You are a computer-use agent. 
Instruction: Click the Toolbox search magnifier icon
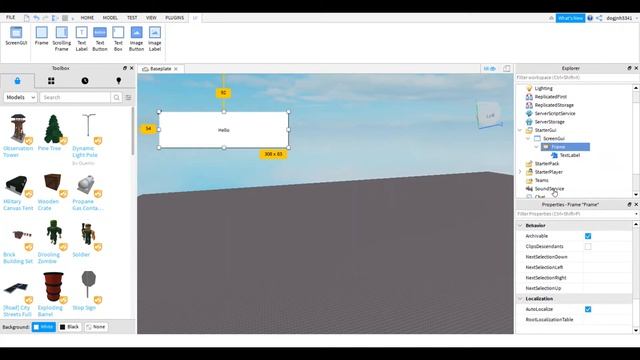point(116,98)
